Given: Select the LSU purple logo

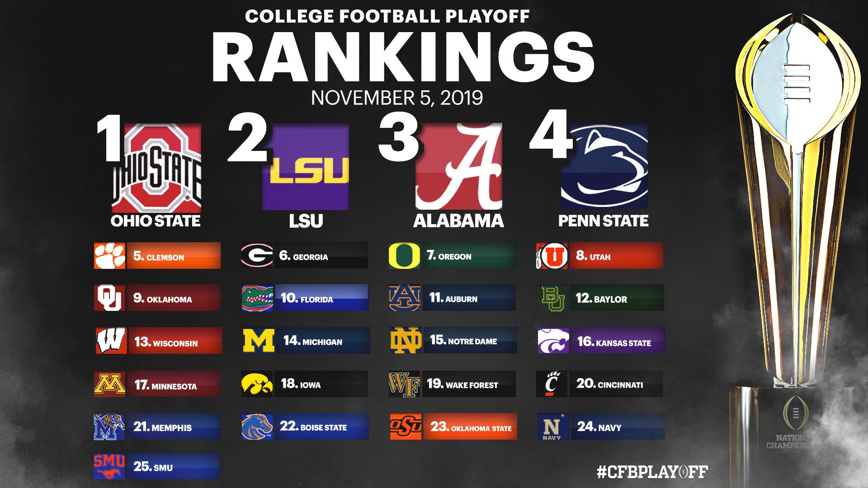Looking at the screenshot, I should [x=306, y=167].
